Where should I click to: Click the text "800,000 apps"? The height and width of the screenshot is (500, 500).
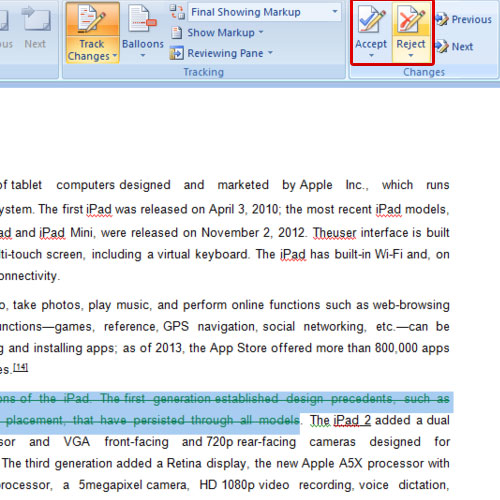(x=412, y=348)
